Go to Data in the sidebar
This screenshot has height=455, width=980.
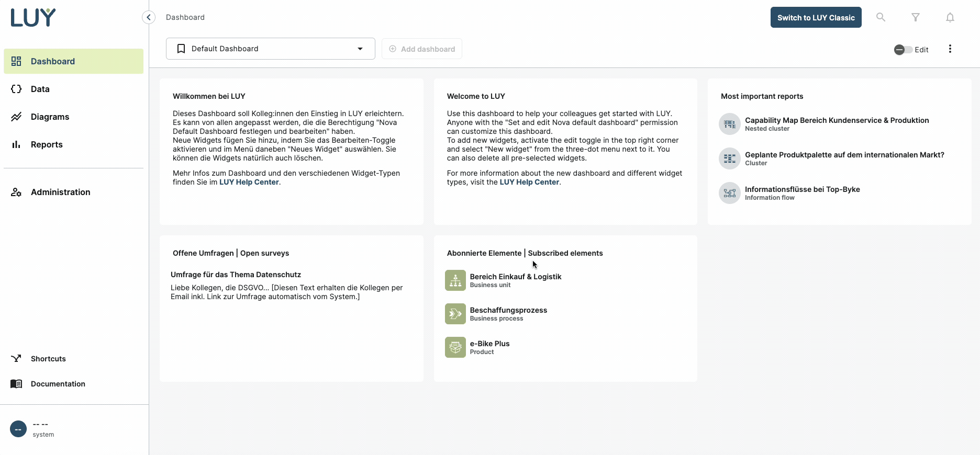tap(40, 89)
